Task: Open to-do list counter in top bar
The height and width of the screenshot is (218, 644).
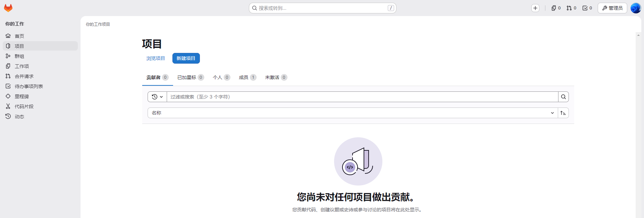Action: coord(587,8)
